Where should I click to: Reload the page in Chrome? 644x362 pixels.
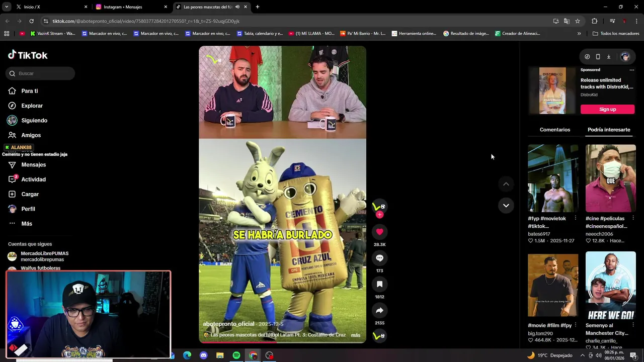point(31,21)
